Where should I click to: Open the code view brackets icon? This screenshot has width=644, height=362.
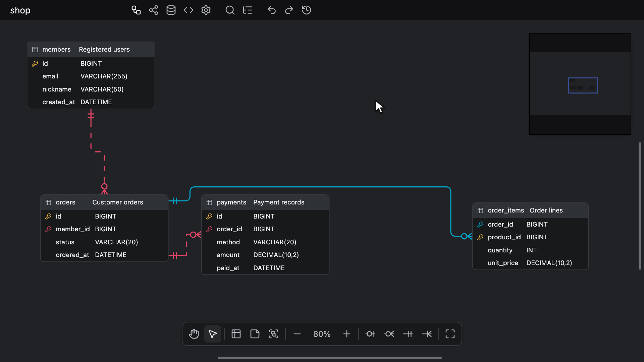tap(189, 10)
